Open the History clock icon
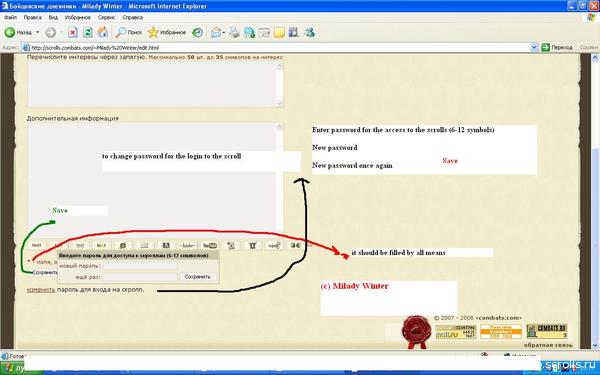600x375 pixels. pos(197,33)
